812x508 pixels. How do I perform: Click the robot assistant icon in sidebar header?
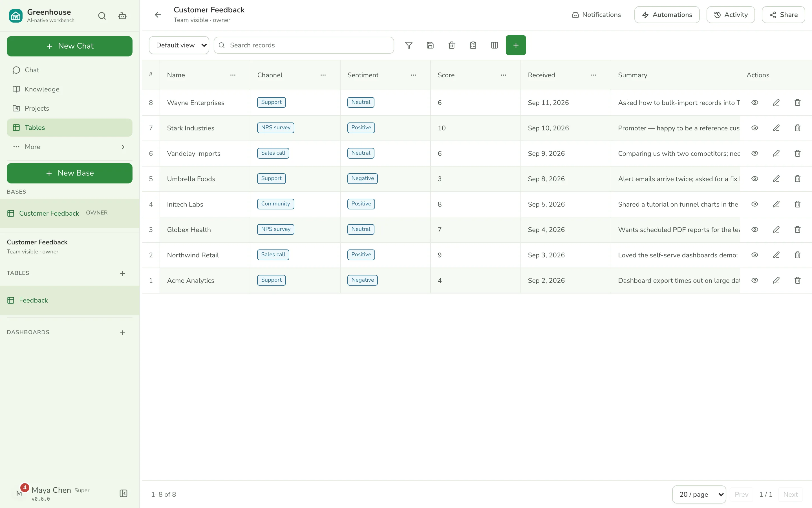tap(122, 16)
